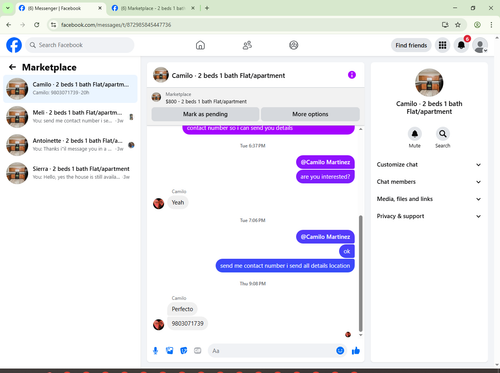500x373 pixels.
Task: Click the chat header listing title
Action: 228,76
